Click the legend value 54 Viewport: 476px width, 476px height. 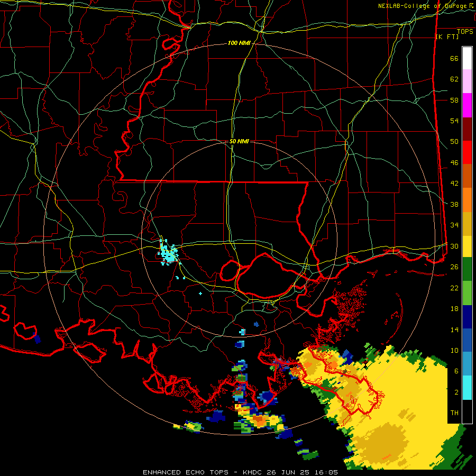click(x=454, y=121)
